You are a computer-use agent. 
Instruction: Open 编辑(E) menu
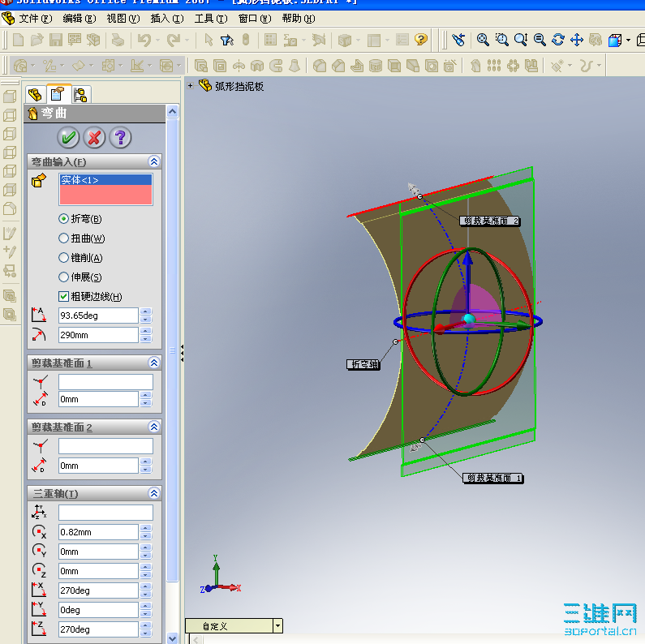point(80,19)
